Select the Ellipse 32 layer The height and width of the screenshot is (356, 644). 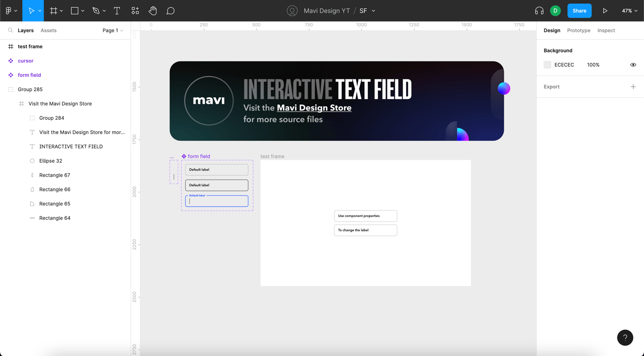point(51,161)
